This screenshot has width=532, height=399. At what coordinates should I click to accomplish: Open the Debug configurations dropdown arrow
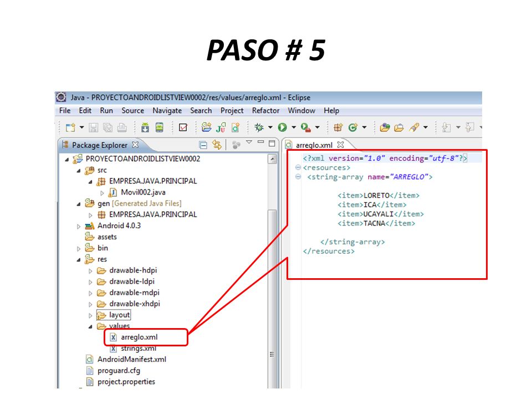click(x=270, y=127)
